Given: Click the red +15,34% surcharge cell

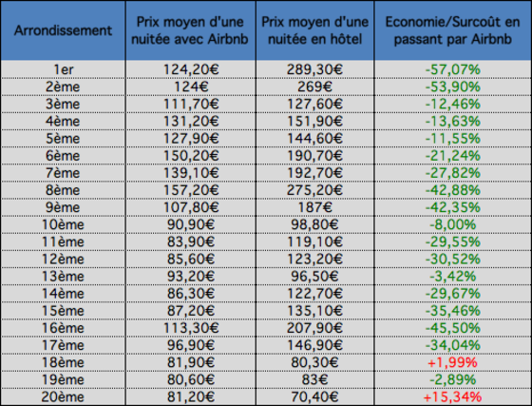Looking at the screenshot, I should (453, 396).
